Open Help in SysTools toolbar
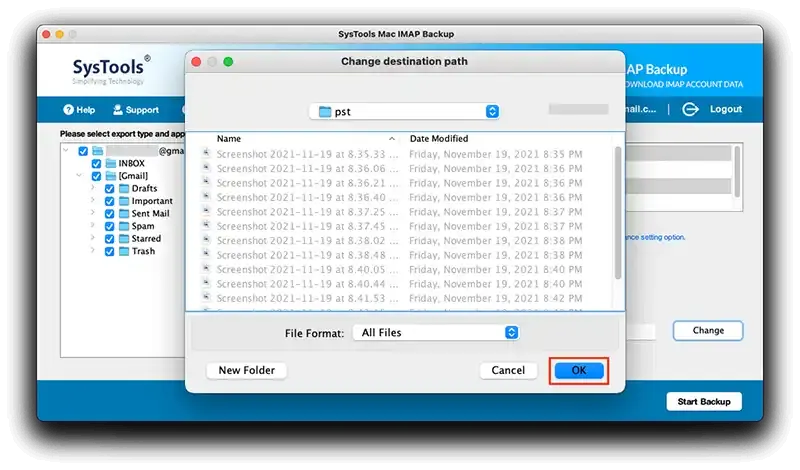Viewport: 800px width, 470px height. coord(79,110)
